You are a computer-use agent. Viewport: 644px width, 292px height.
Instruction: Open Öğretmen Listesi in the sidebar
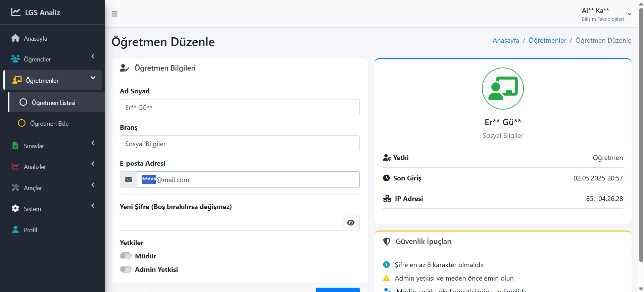click(x=54, y=102)
